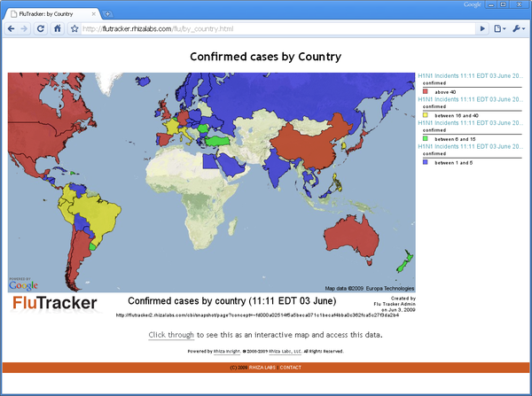Image resolution: width=532 pixels, height=396 pixels.
Task: Click the Powered by Google logo on map
Action: coord(23,284)
